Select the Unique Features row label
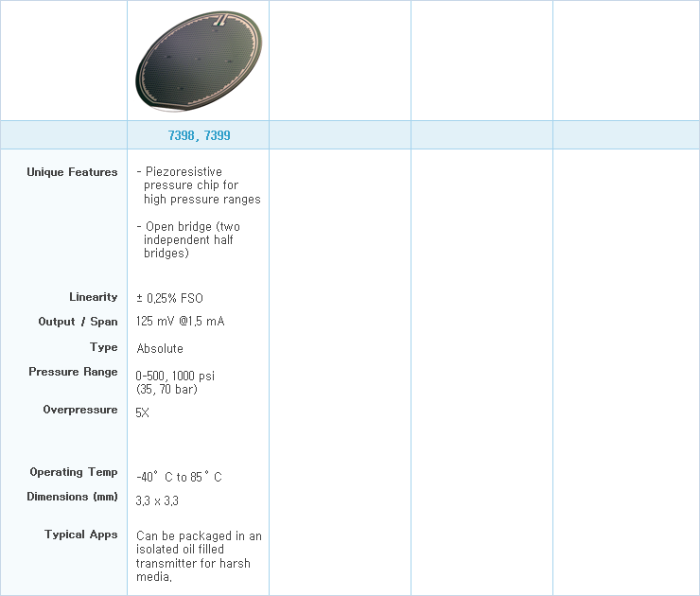 [x=72, y=172]
